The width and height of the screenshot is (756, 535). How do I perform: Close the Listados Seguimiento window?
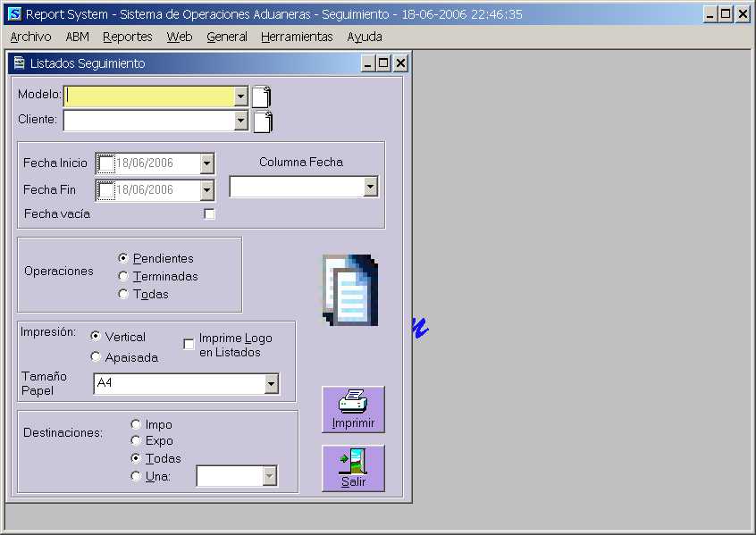pos(400,63)
